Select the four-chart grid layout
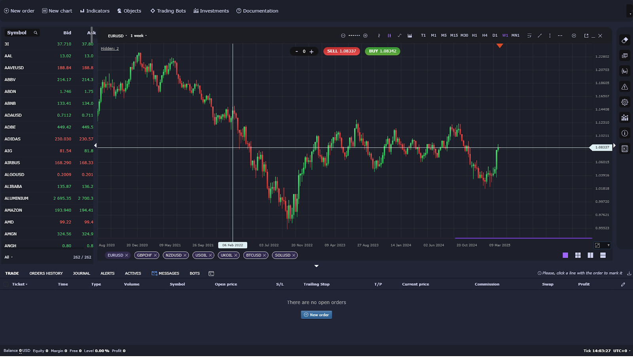Viewport: 633px width, 364px height. [x=578, y=255]
